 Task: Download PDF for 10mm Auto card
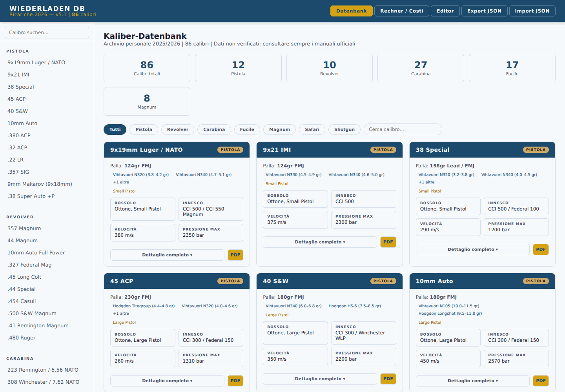point(541,381)
